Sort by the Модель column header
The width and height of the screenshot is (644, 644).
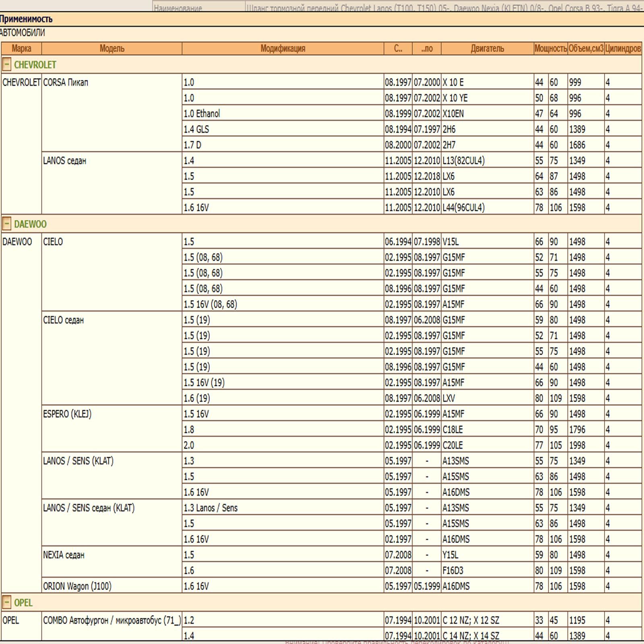pyautogui.click(x=112, y=49)
